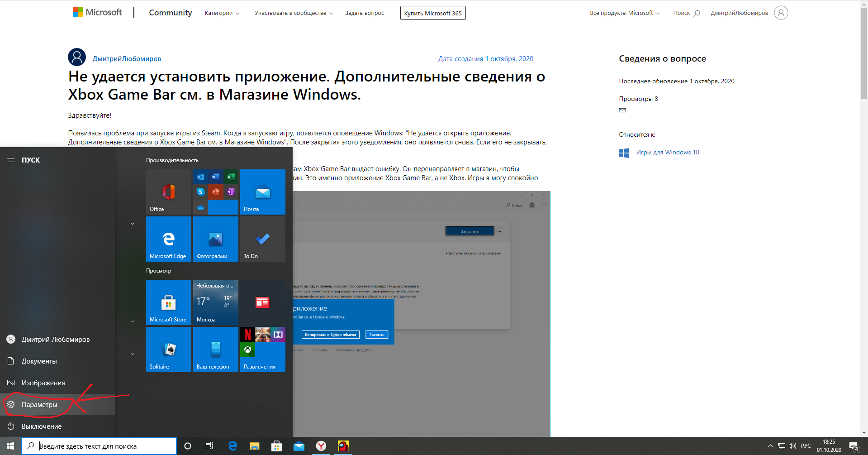Open Документы in Start menu

coord(57,361)
